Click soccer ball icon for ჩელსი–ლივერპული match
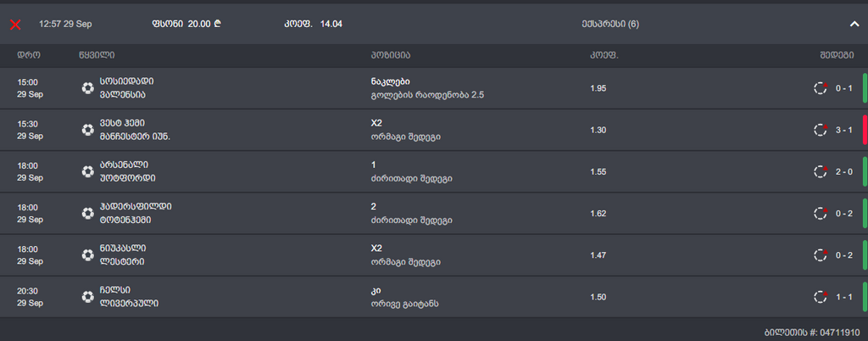Viewport: 868px width, 341px height. click(87, 296)
